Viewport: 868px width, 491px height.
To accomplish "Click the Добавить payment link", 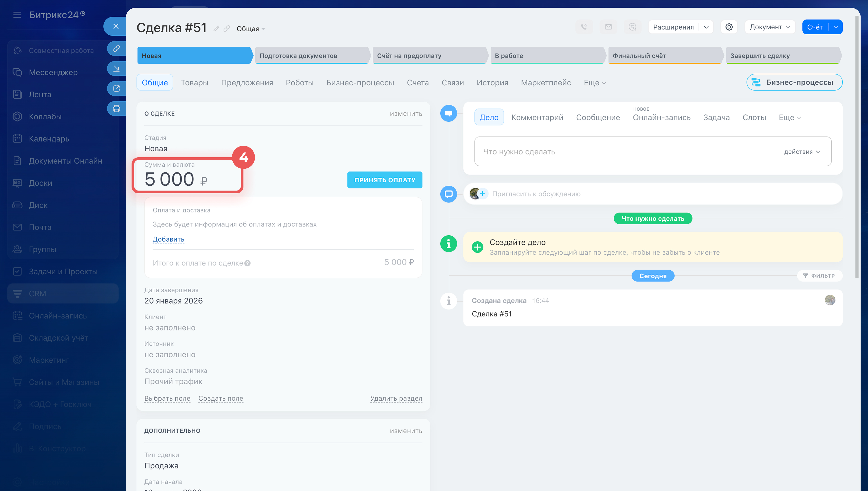I will 168,239.
